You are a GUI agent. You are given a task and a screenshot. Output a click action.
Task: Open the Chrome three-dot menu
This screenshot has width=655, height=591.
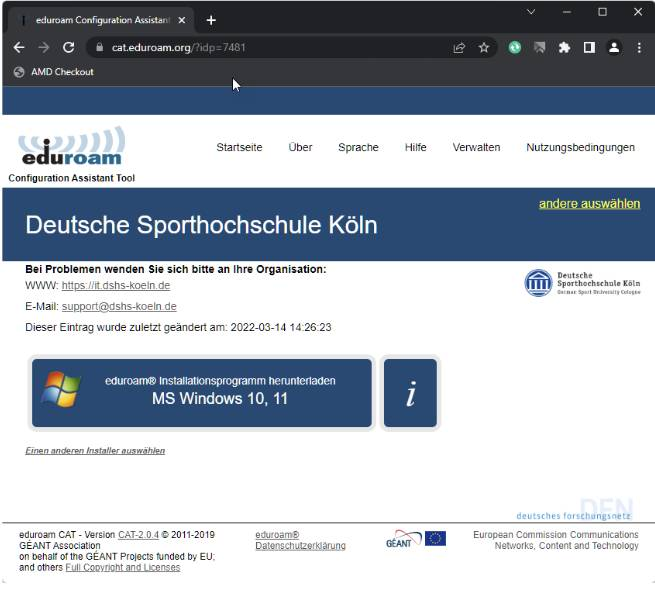pyautogui.click(x=639, y=48)
